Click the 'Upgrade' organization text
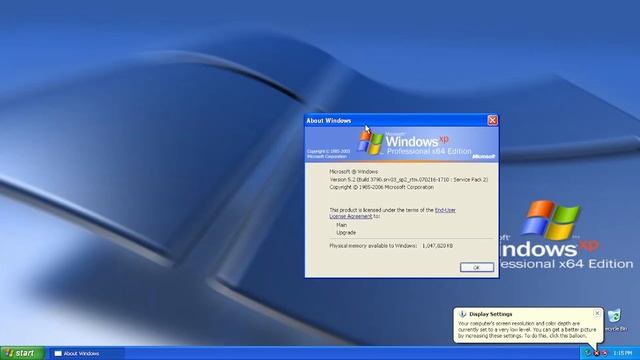Image resolution: width=640 pixels, height=360 pixels. [346, 232]
